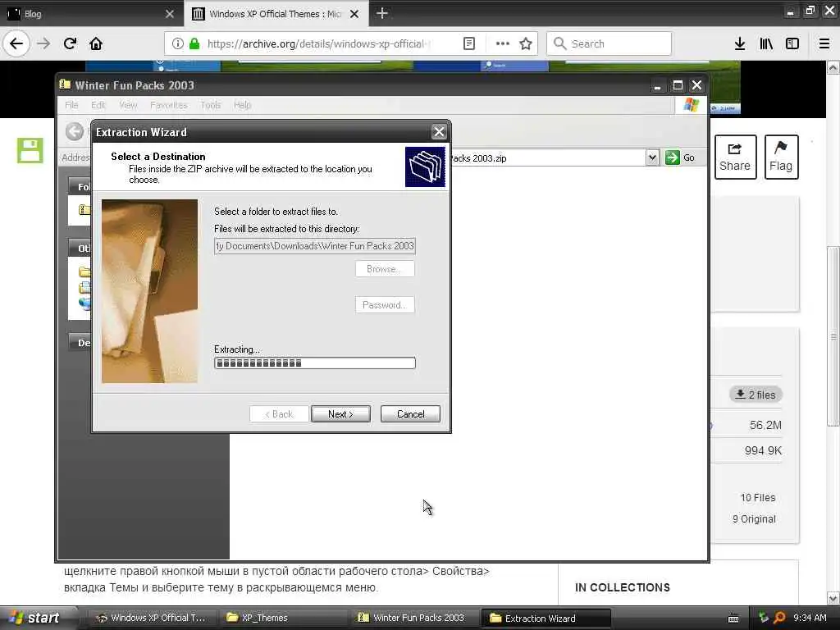Screen dimensions: 840x630
Task: Switch to XP_Themes taskbar item
Action: (x=283, y=618)
